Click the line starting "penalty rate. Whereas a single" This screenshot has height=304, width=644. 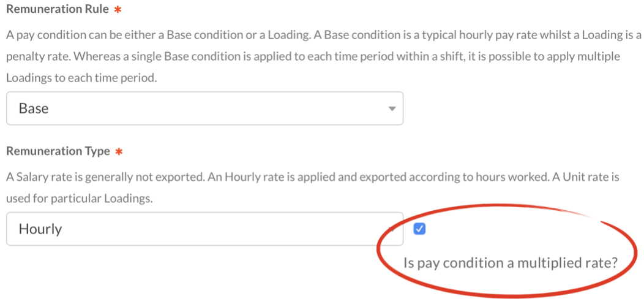coord(312,57)
